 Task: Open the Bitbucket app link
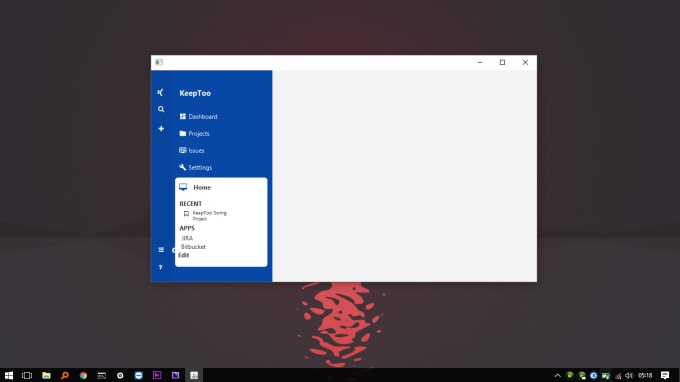(193, 247)
